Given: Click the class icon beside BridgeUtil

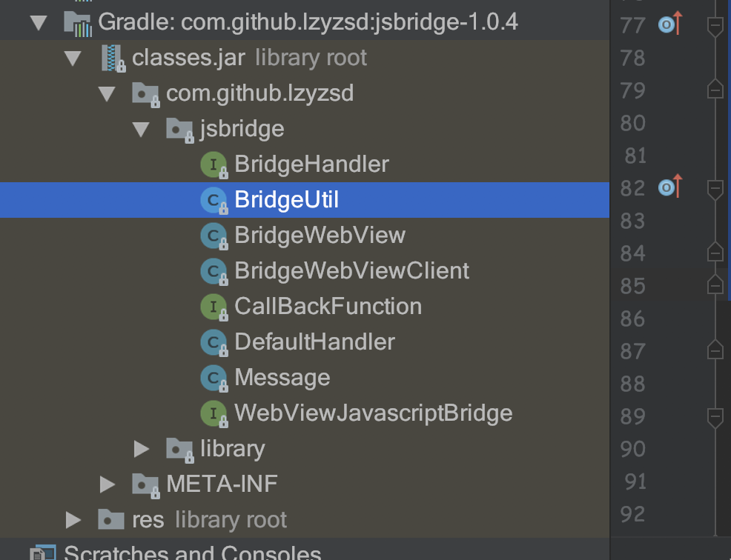Looking at the screenshot, I should click(x=212, y=200).
